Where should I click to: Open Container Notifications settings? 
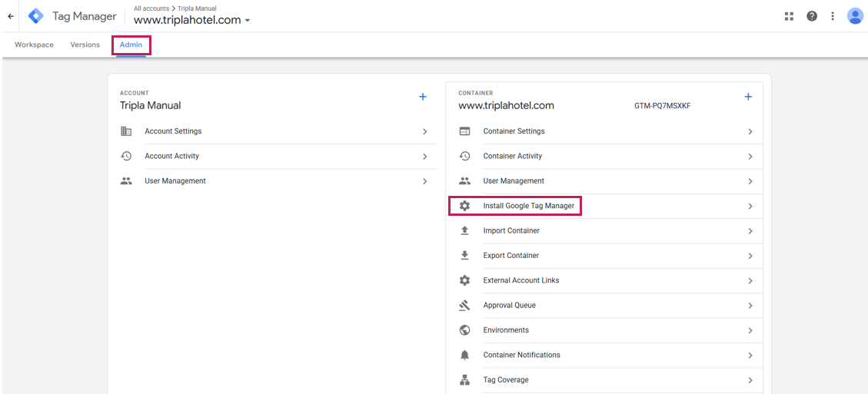(x=521, y=355)
